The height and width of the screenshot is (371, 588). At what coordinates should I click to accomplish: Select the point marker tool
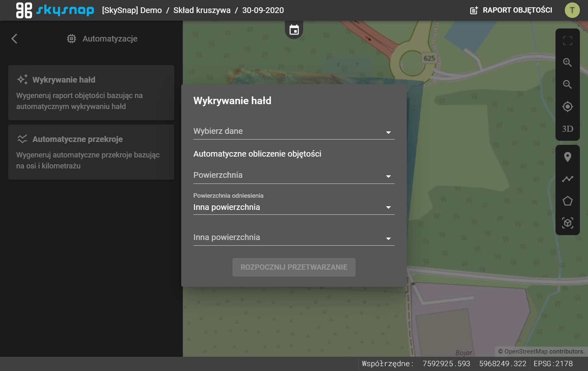(x=568, y=157)
